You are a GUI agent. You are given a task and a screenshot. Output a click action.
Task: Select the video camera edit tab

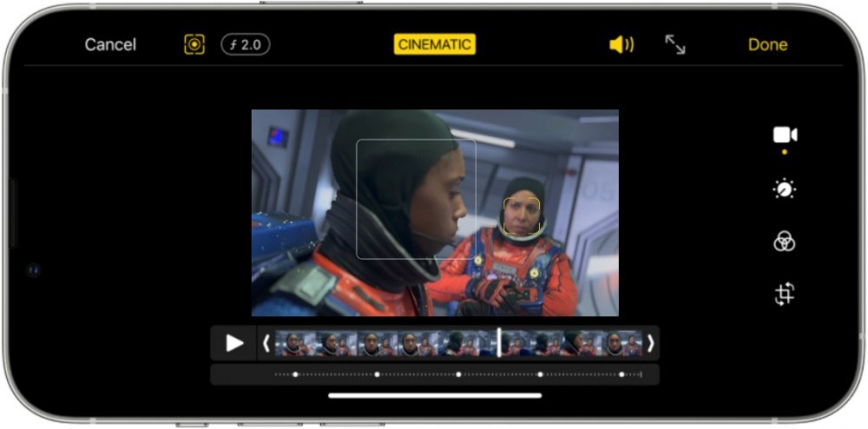click(x=785, y=135)
